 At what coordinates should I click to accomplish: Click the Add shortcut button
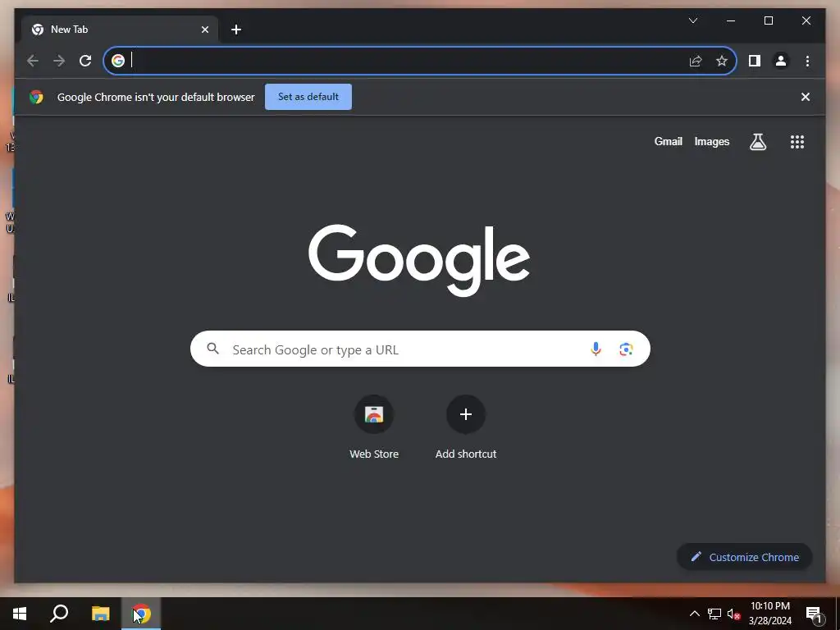click(x=466, y=427)
